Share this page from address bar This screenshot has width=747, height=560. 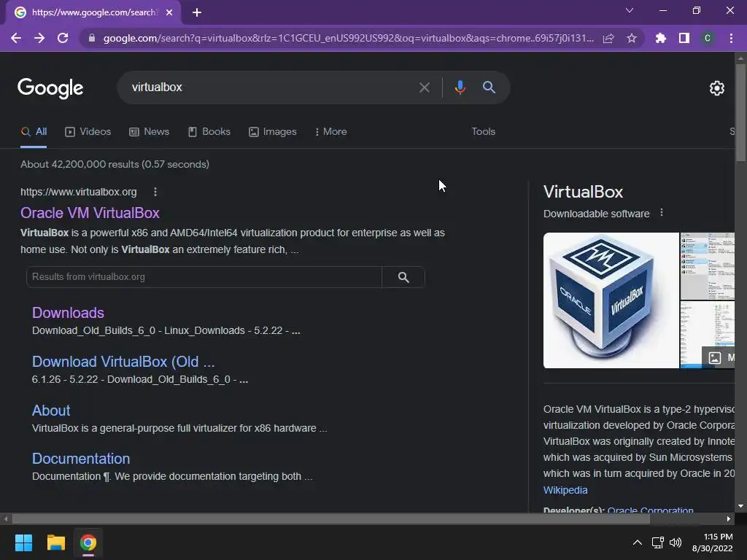[608, 38]
